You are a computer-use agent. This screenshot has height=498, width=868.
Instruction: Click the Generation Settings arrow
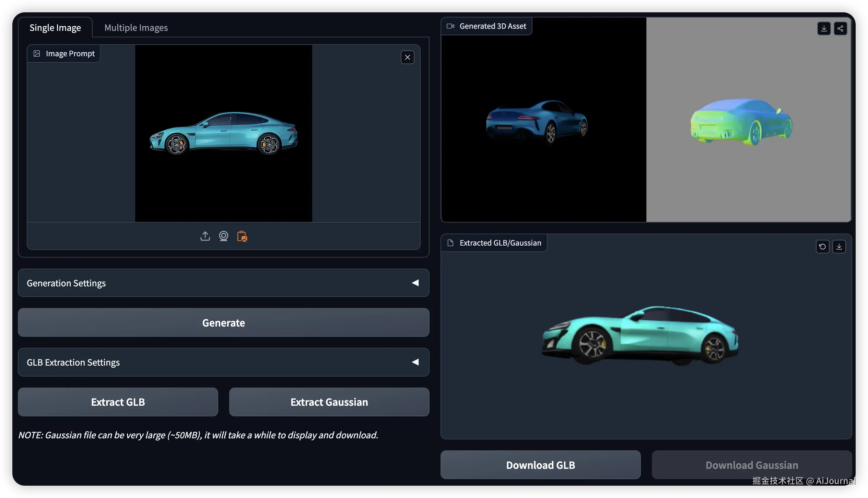[x=415, y=283]
